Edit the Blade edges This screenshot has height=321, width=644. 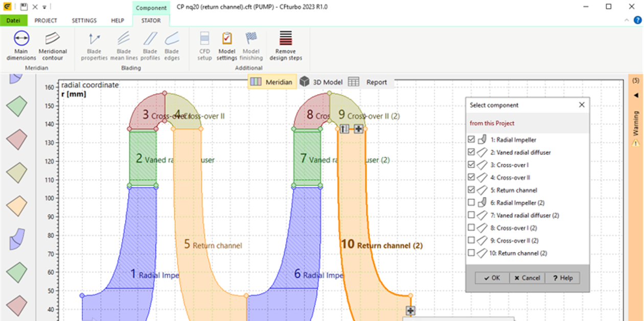(x=172, y=45)
